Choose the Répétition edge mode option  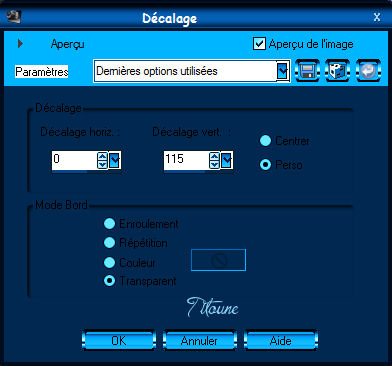pyautogui.click(x=109, y=243)
